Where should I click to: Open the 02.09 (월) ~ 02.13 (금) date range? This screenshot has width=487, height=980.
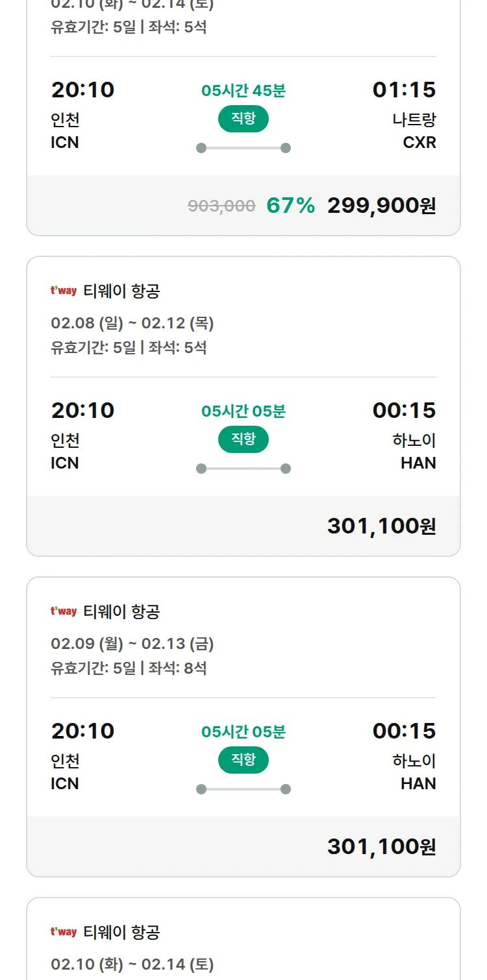point(132,644)
